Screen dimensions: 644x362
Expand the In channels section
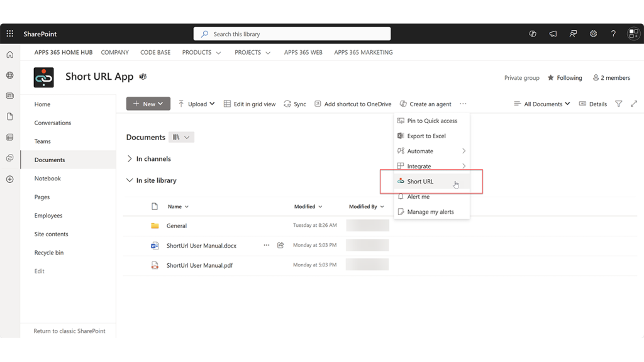click(148, 159)
